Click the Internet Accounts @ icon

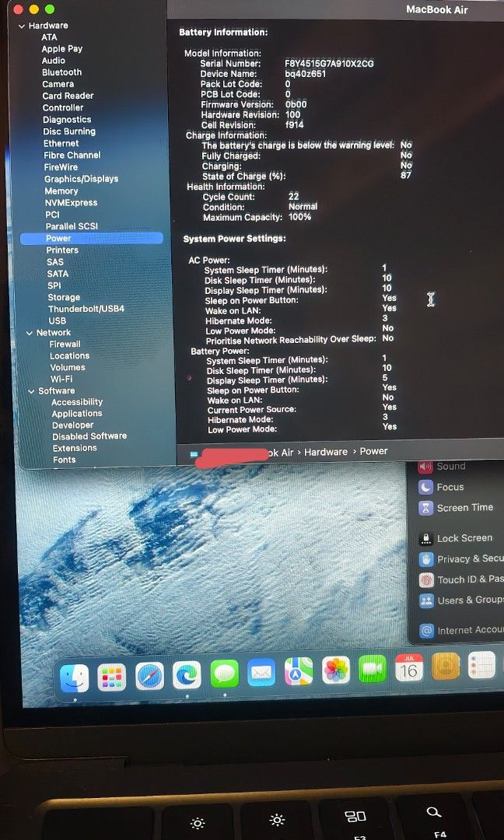tap(427, 631)
